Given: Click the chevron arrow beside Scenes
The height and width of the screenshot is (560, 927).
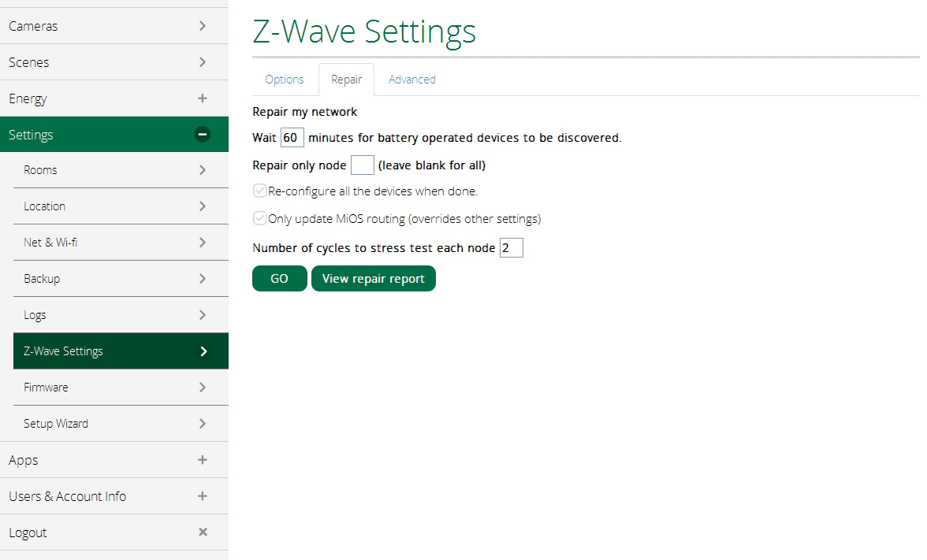Looking at the screenshot, I should coord(203,62).
